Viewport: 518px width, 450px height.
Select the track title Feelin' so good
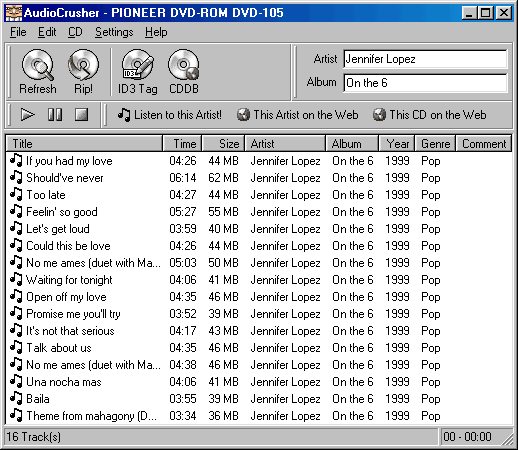tap(62, 212)
